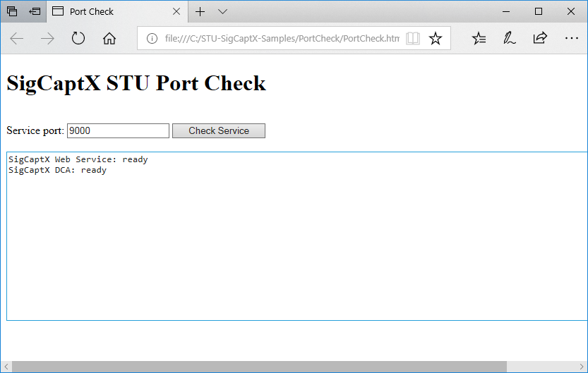
Task: Open Reading view book icon
Action: [413, 38]
